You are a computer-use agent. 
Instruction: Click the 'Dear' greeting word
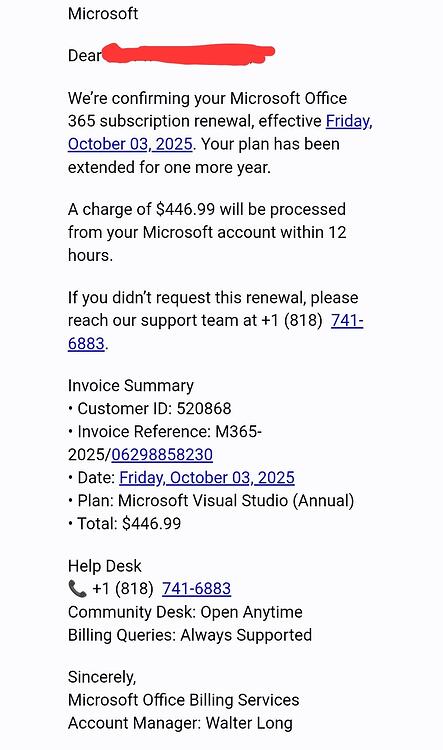pyautogui.click(x=85, y=55)
